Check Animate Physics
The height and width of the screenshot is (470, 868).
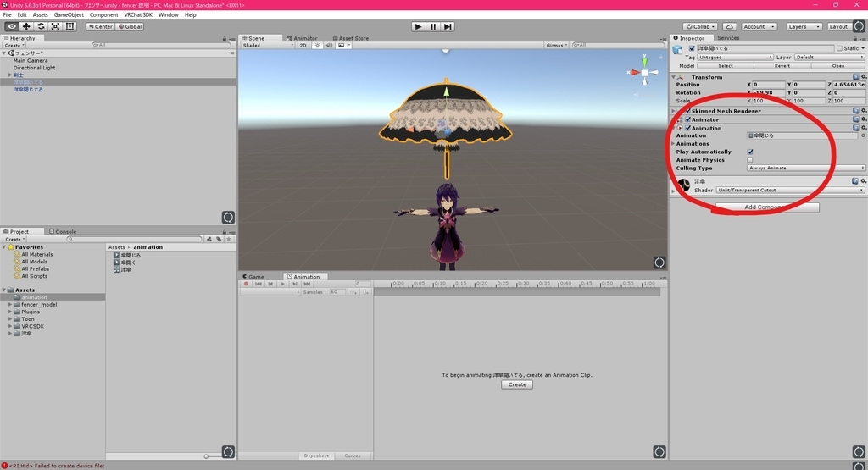click(x=750, y=160)
